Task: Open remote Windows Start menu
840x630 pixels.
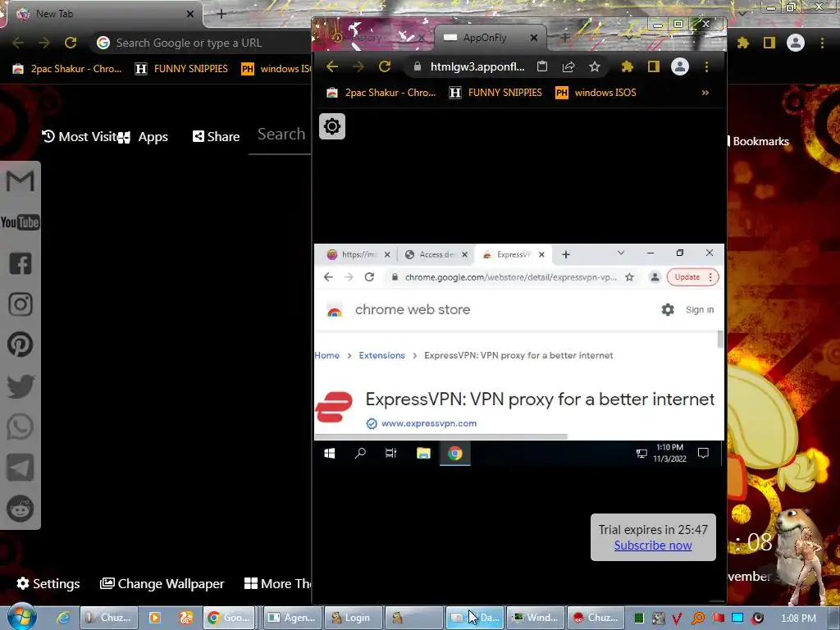Action: click(330, 453)
